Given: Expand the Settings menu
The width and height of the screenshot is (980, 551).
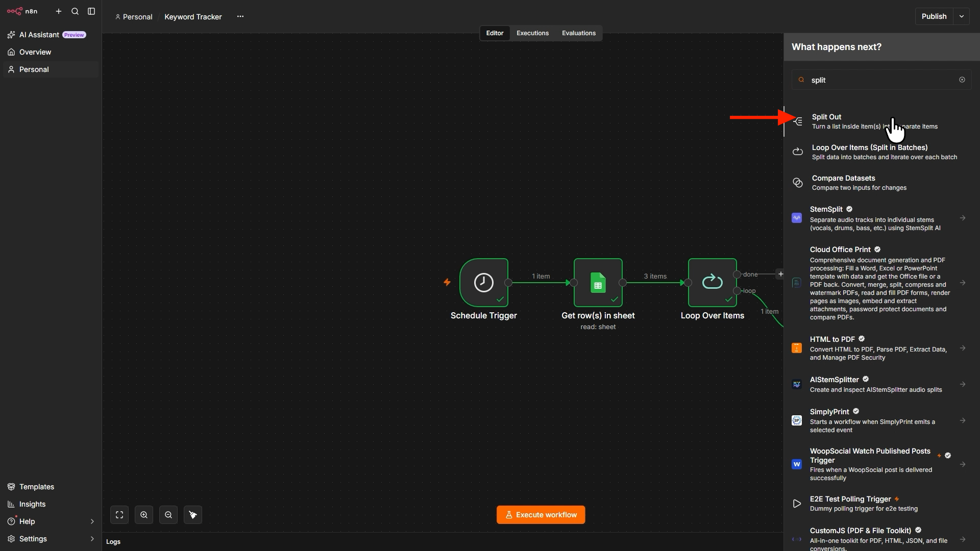Looking at the screenshot, I should (51, 539).
